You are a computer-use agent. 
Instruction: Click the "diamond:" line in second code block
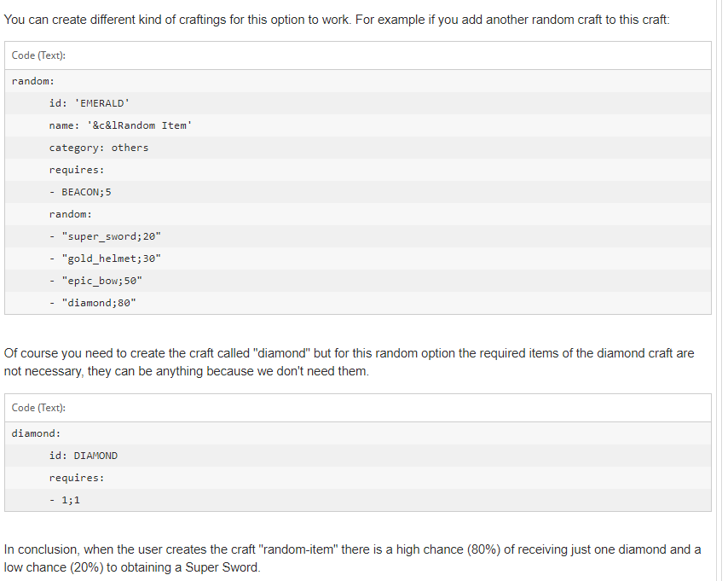(x=36, y=433)
